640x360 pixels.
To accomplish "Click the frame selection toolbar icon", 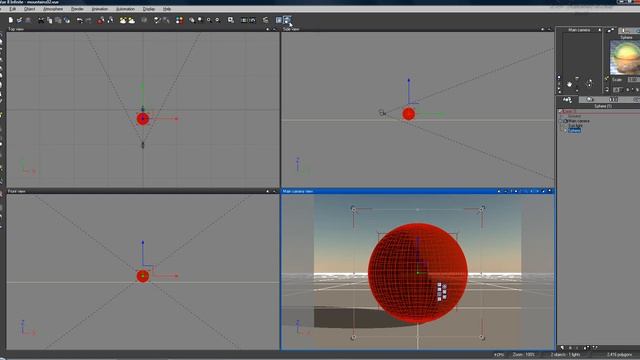I will 231,20.
